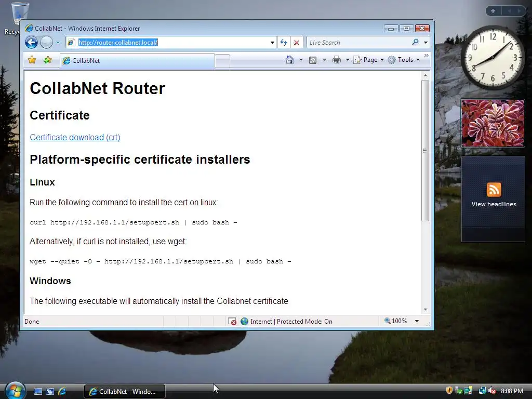The width and height of the screenshot is (532, 399).
Task: Open a new blank tab
Action: pyautogui.click(x=222, y=61)
